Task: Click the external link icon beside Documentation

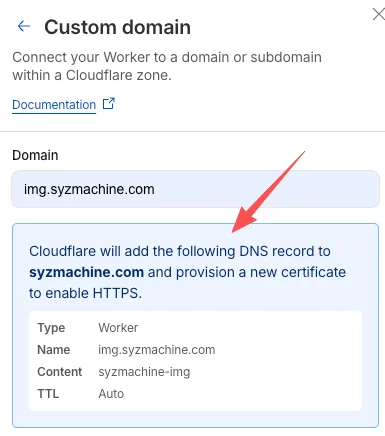Action: point(109,104)
